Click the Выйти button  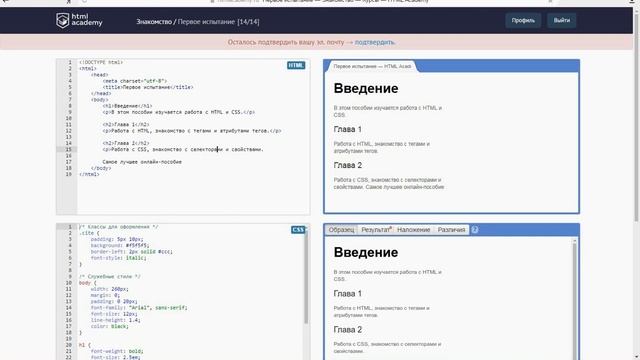pyautogui.click(x=562, y=20)
